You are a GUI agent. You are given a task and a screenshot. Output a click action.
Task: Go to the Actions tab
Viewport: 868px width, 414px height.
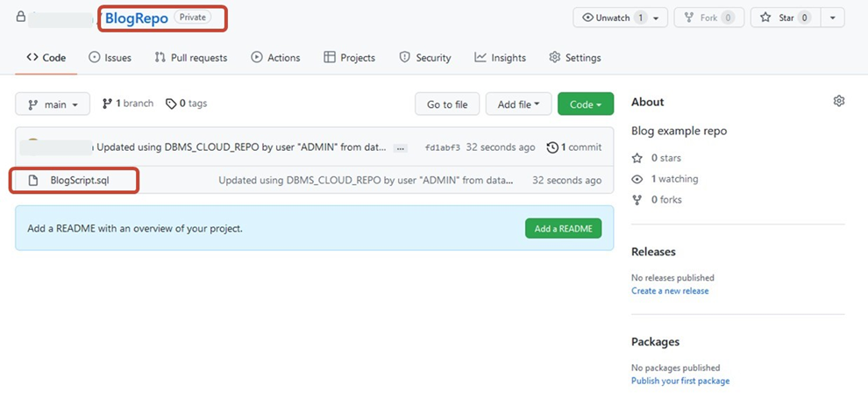[275, 58]
